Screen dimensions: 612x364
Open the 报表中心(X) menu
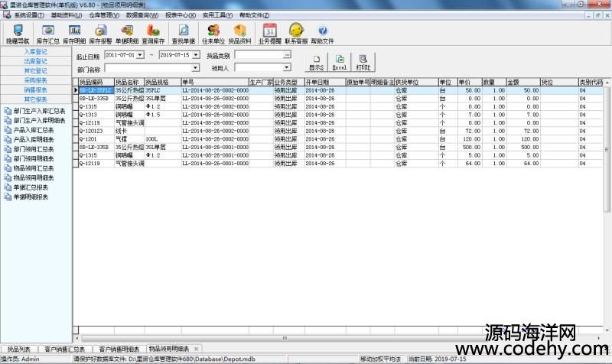[x=181, y=15]
